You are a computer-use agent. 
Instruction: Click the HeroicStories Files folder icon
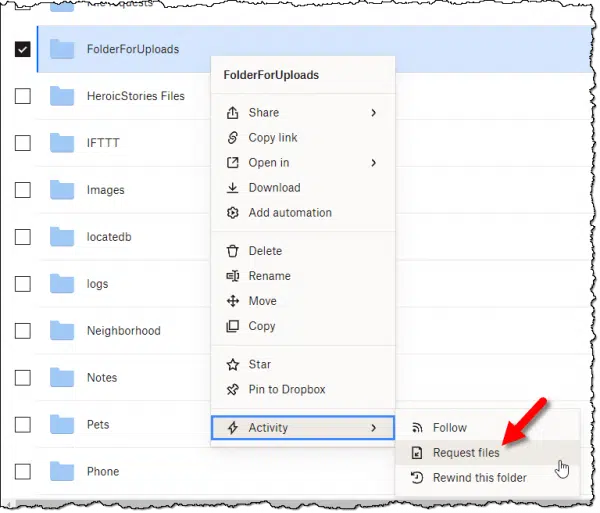[x=62, y=96]
